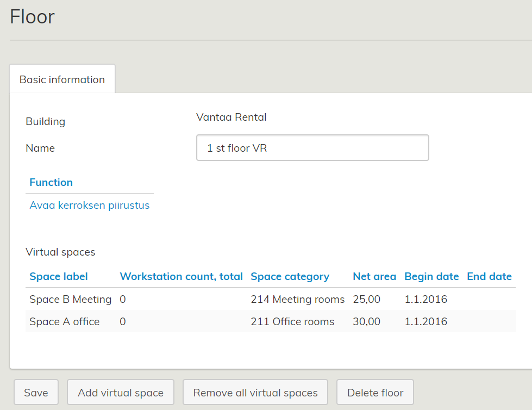Sort virtual spaces by Space label

tap(59, 276)
